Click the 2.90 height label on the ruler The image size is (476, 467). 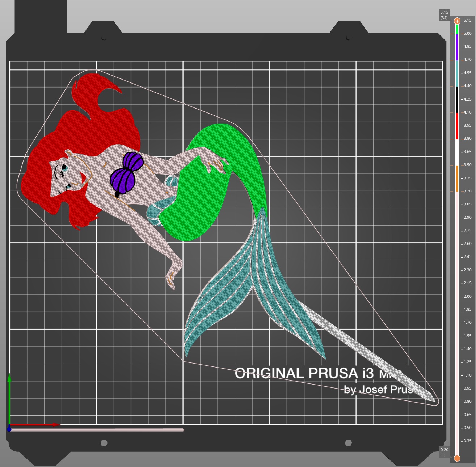coord(467,217)
